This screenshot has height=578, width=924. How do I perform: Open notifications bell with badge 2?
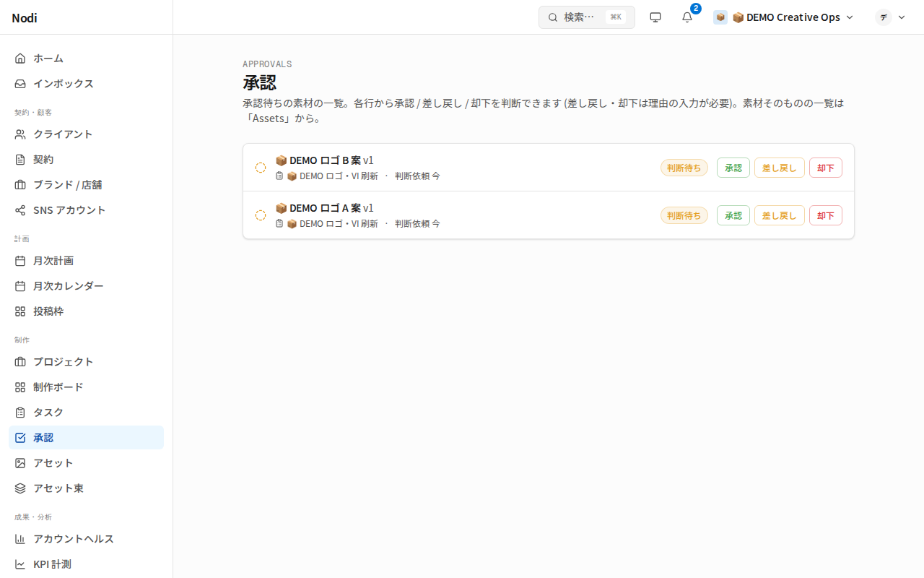(687, 17)
